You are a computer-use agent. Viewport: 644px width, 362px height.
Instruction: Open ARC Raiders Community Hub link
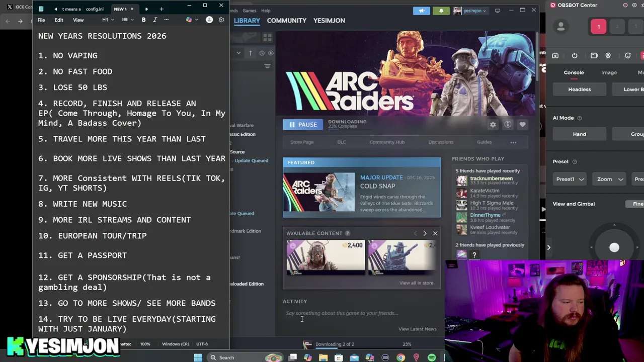[x=387, y=142]
